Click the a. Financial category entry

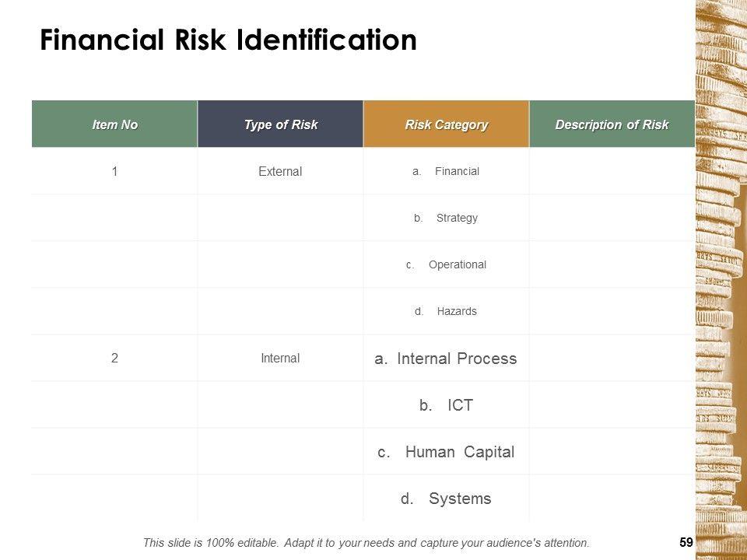(446, 171)
